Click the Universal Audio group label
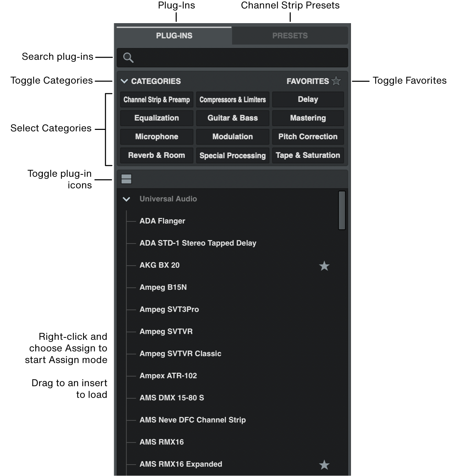 coord(168,199)
